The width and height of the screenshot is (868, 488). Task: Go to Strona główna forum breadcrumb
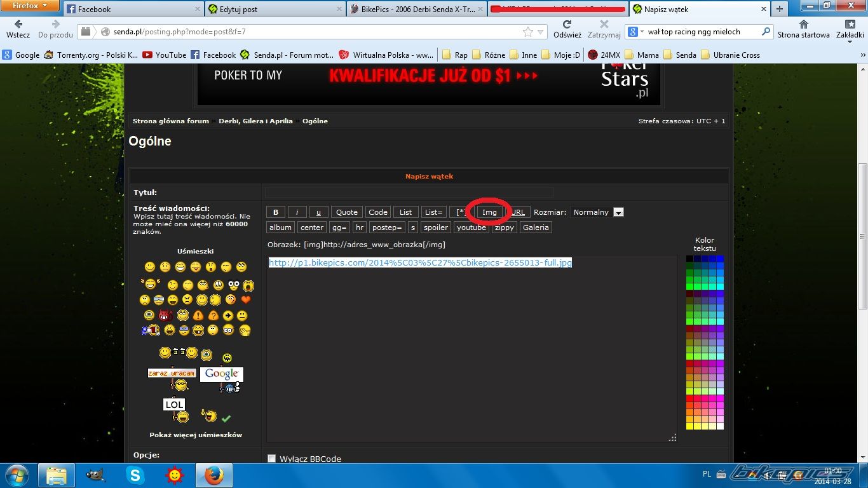click(171, 121)
